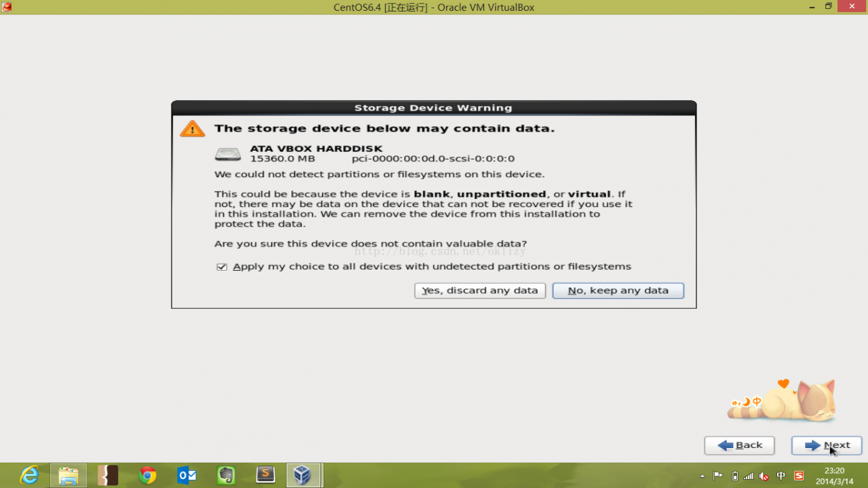Open the Sogou S tray icon

pyautogui.click(x=799, y=476)
